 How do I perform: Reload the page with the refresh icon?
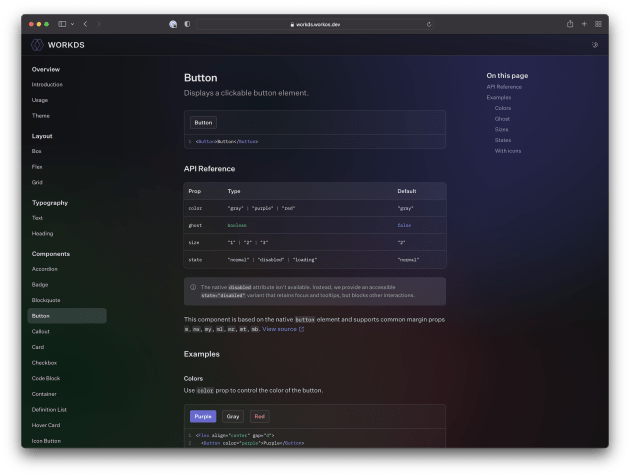pos(429,25)
